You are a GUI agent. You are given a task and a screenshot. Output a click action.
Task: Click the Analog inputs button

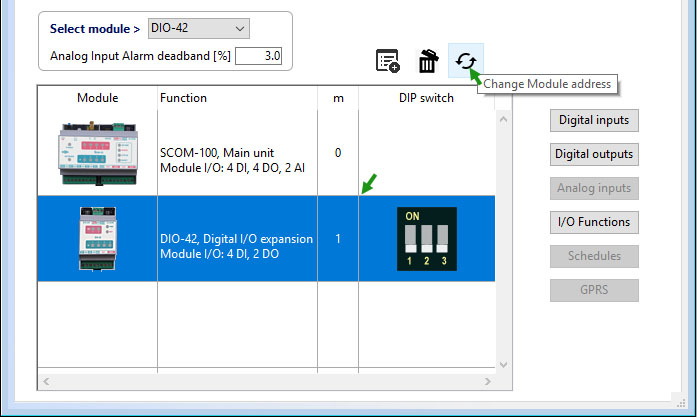pos(594,188)
